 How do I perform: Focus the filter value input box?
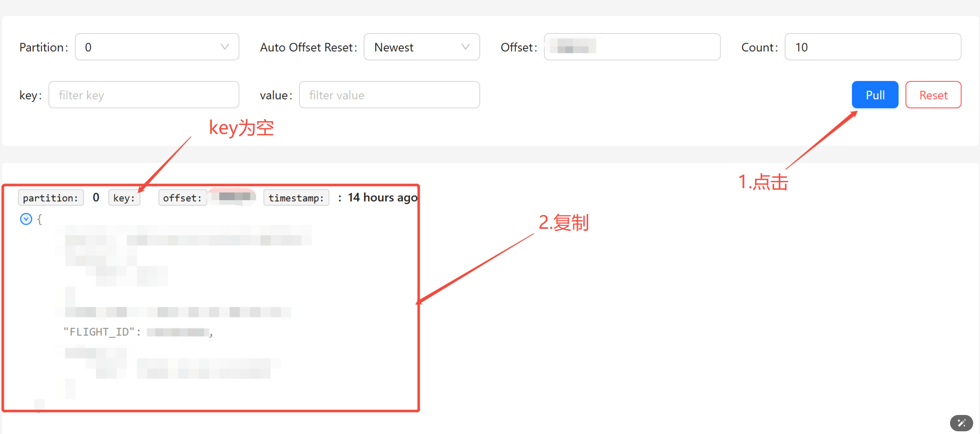point(389,94)
